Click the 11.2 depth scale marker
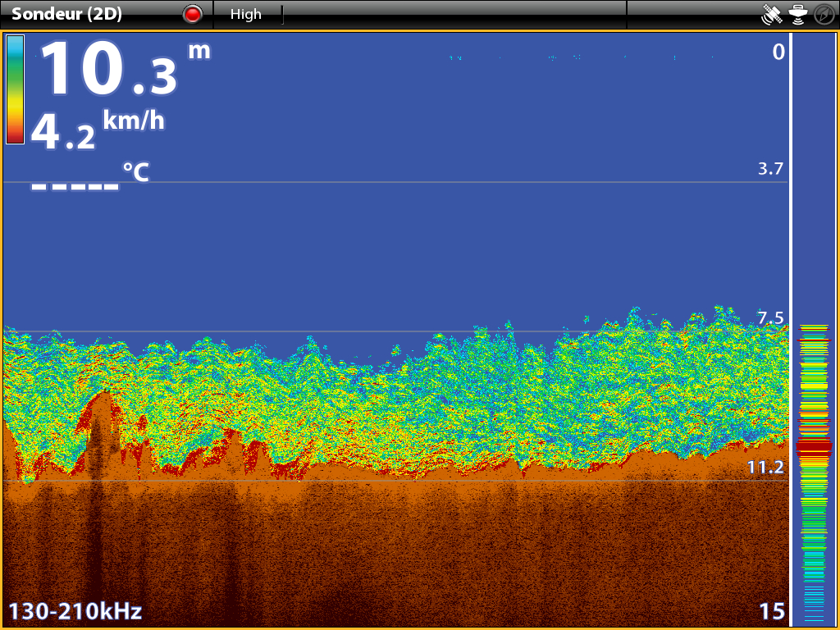 point(768,468)
